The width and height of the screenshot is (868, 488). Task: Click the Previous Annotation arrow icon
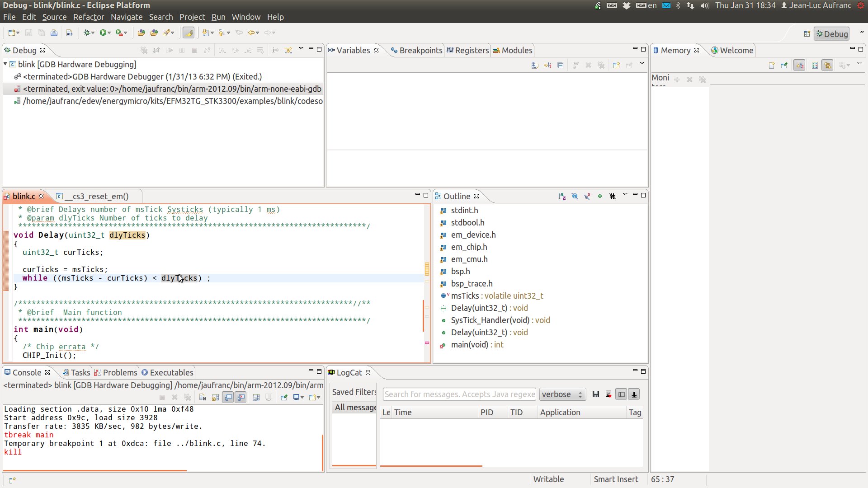click(222, 33)
